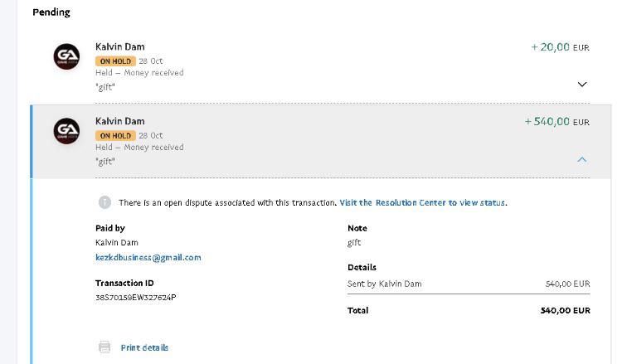
Task: Click the Total 540,00 EUR value
Action: 566,310
